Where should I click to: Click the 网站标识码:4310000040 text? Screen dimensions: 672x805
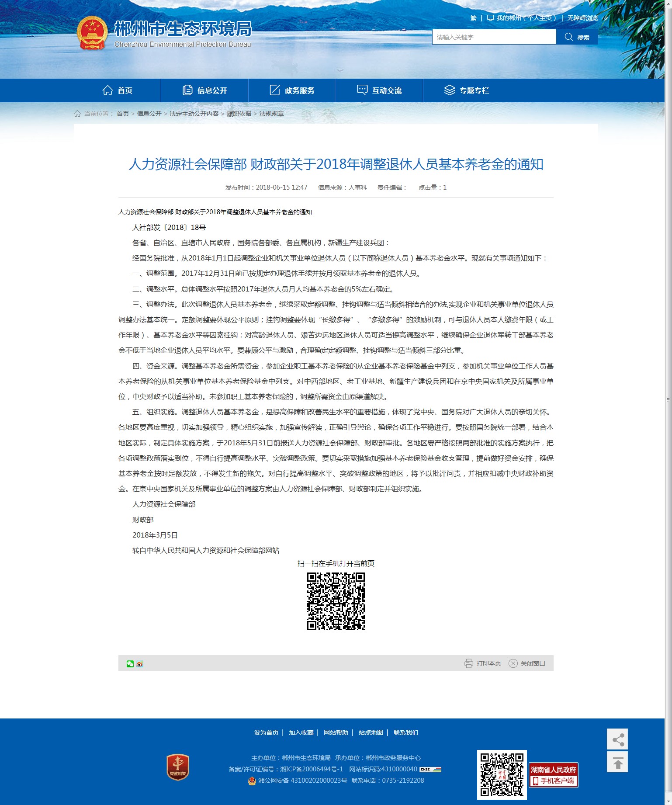(x=383, y=769)
